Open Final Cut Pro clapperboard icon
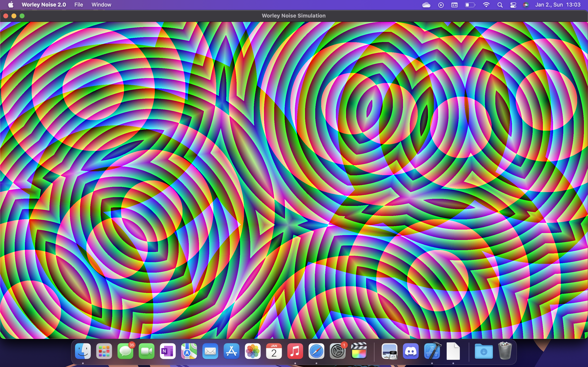This screenshot has height=367, width=588. click(x=359, y=351)
